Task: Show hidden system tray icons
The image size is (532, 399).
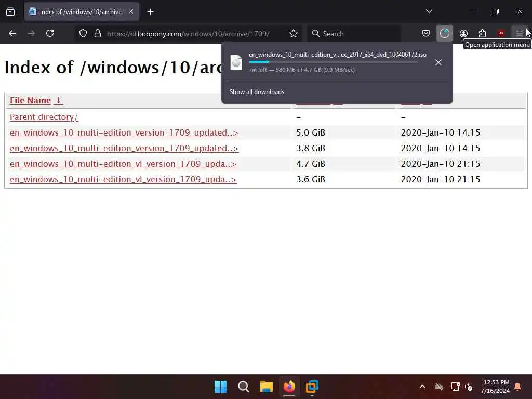Action: (x=422, y=387)
